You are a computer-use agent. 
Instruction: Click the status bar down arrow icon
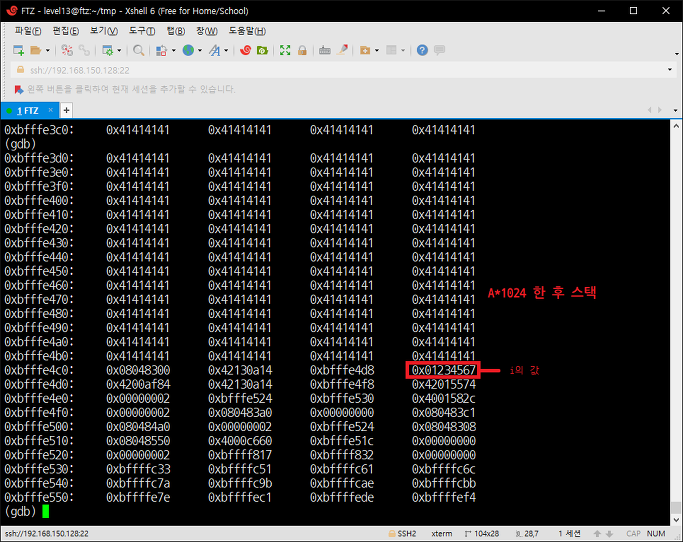point(609,534)
